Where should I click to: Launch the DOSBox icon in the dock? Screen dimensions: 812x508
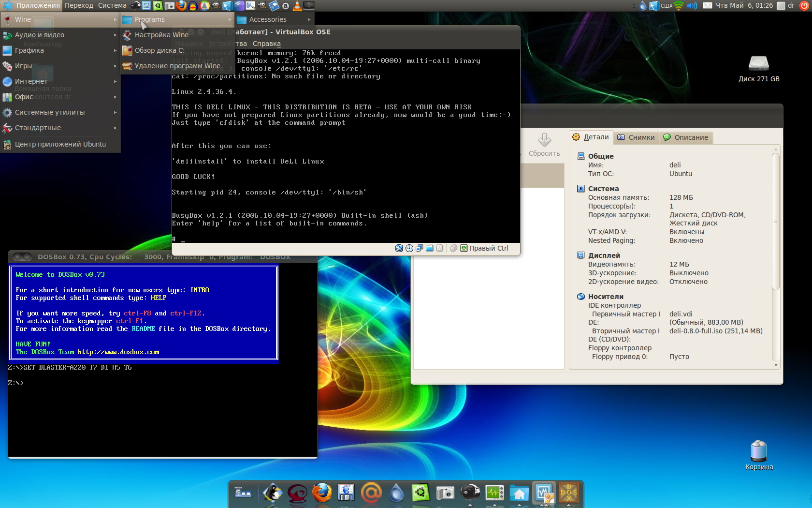pyautogui.click(x=568, y=493)
